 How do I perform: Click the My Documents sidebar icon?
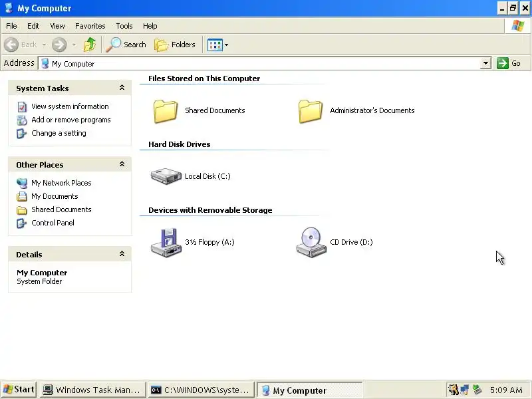tap(22, 196)
